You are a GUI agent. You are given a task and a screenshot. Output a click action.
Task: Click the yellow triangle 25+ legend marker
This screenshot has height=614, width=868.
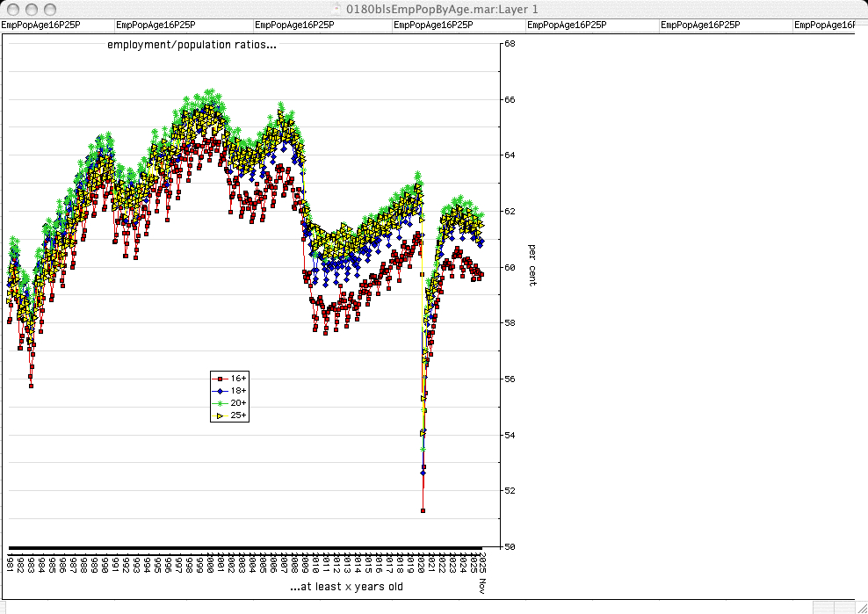[x=220, y=415]
